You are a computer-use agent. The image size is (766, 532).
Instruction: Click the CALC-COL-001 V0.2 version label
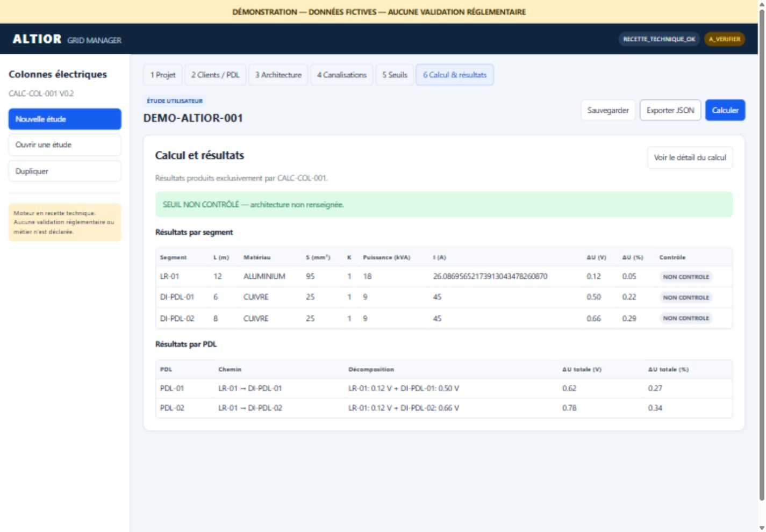coord(41,94)
